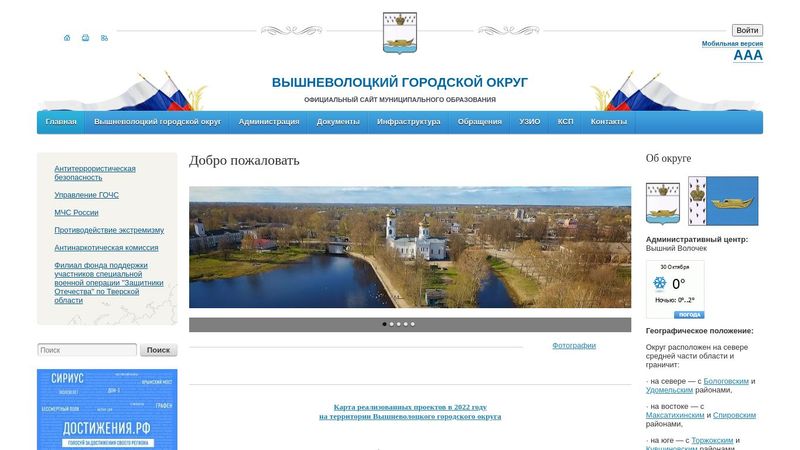Click the home icon in header

click(x=67, y=38)
